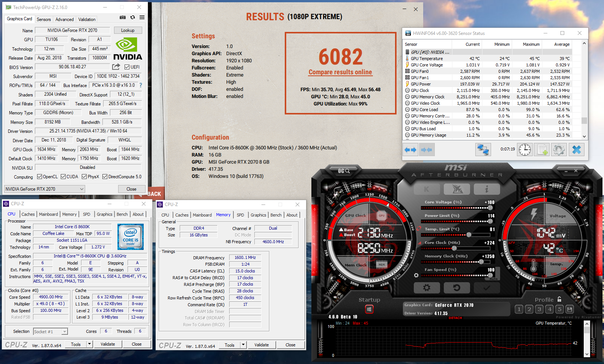Viewport: 604px width, 364px height.
Task: Refresh GPU-Z data using the refresh icon
Action: pyautogui.click(x=132, y=17)
